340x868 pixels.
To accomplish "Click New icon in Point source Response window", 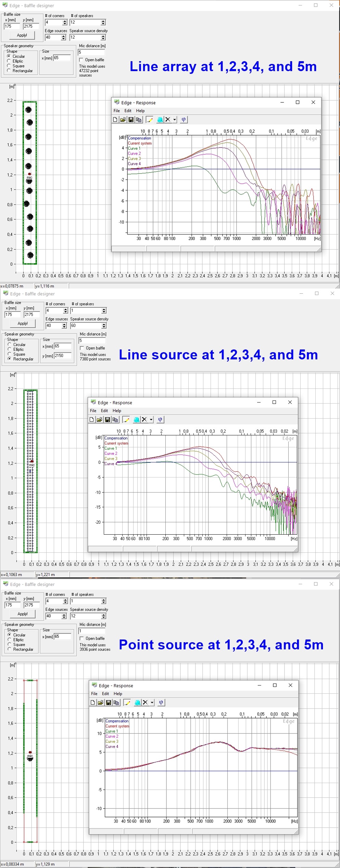I will 93,702.
